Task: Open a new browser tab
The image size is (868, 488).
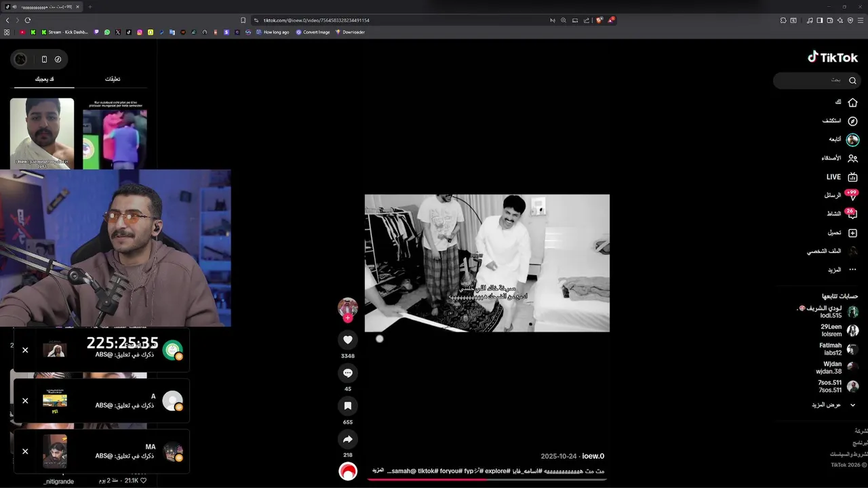Action: (90, 7)
